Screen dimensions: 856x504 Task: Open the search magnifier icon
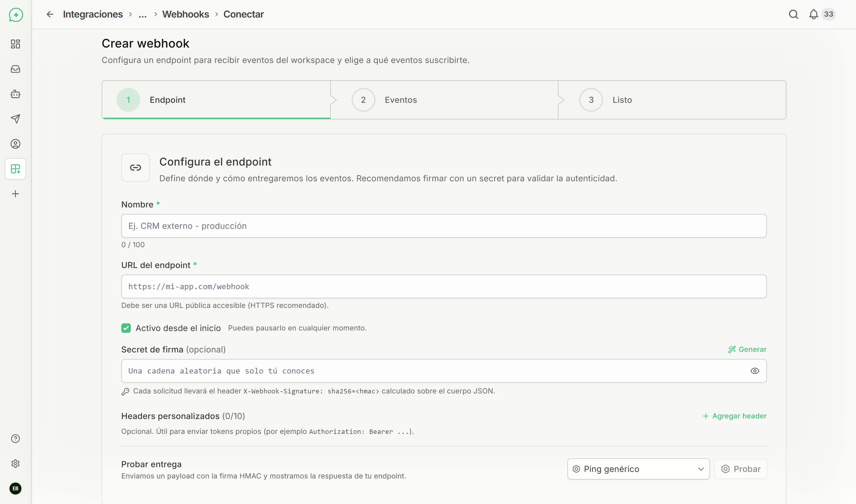point(793,14)
